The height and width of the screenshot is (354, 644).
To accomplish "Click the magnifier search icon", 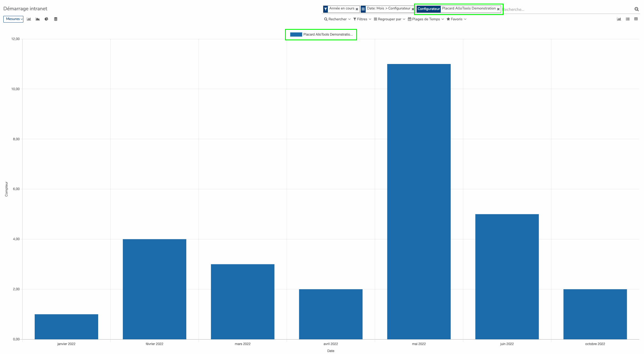I will [x=636, y=9].
